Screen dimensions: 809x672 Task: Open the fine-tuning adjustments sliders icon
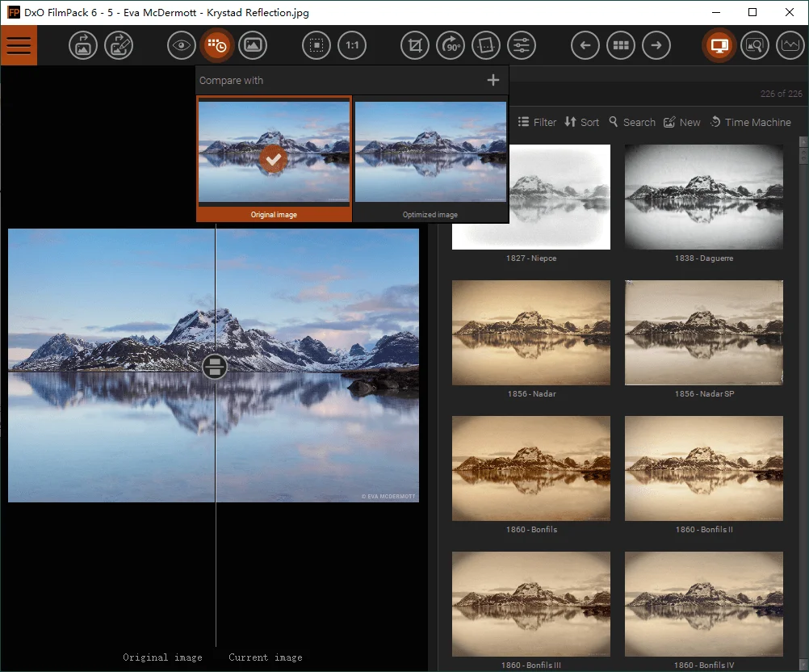522,45
